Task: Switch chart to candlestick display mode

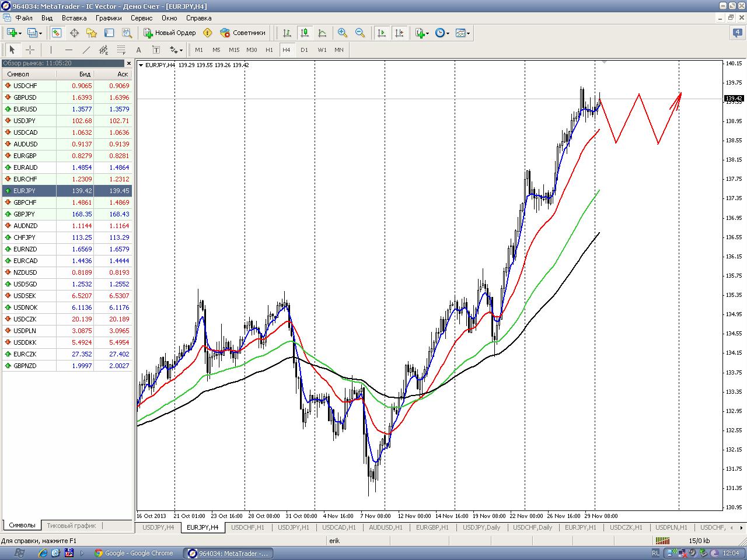Action: click(304, 33)
